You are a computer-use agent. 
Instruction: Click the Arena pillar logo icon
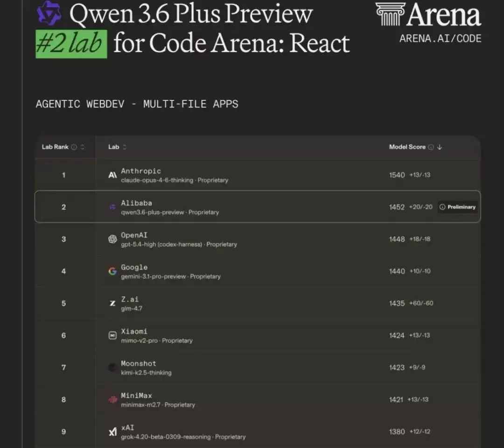coord(391,14)
